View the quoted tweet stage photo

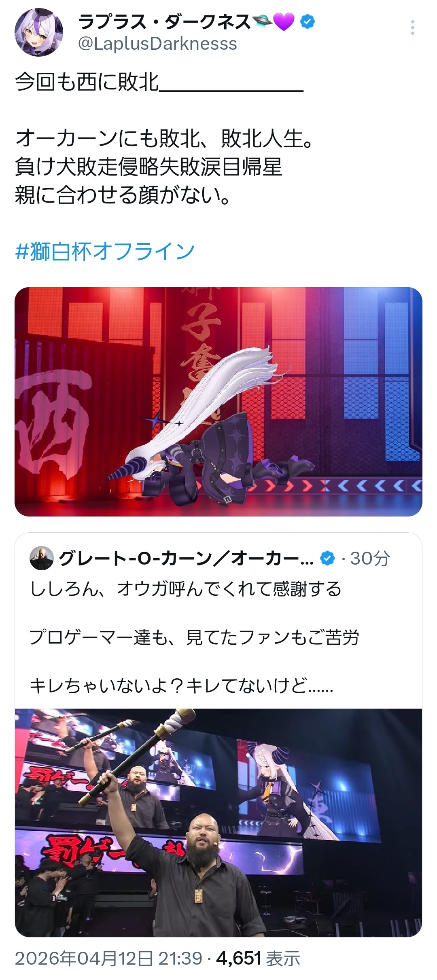point(218,823)
